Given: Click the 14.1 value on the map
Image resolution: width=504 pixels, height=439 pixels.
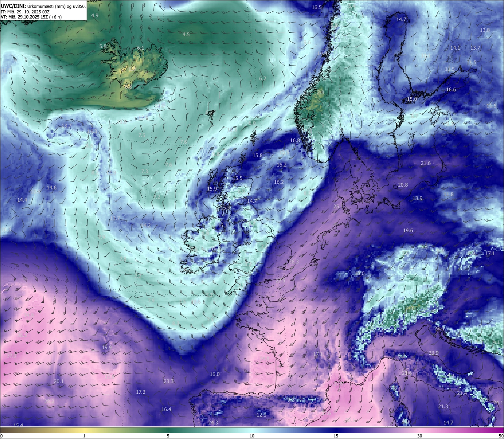Looking at the screenshot, I should point(455,48).
